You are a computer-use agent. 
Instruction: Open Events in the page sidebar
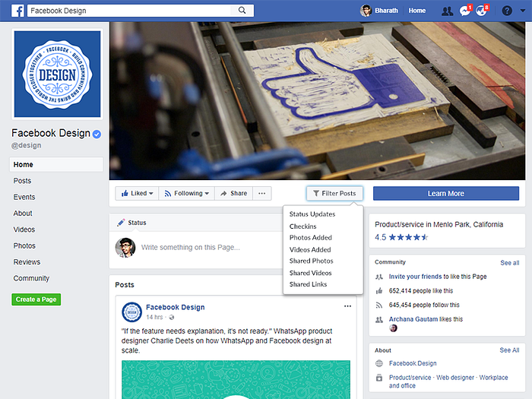pyautogui.click(x=24, y=197)
